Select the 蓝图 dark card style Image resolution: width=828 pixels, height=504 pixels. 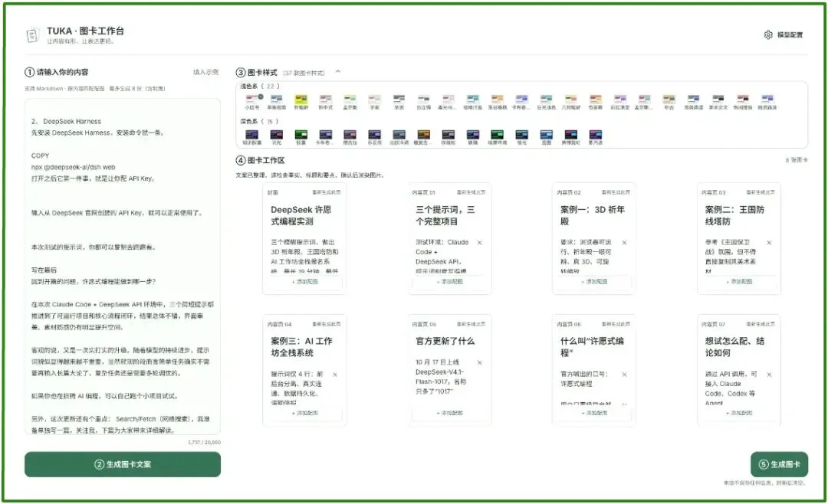click(546, 137)
